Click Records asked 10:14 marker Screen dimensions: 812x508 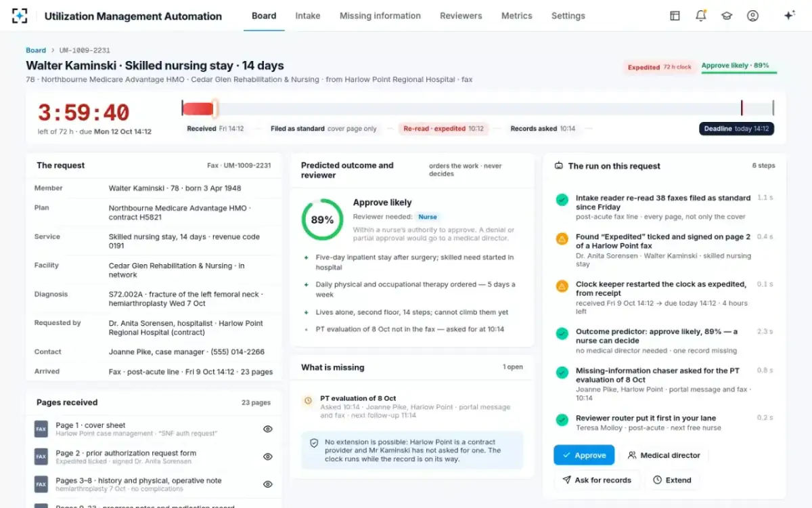[x=543, y=129]
